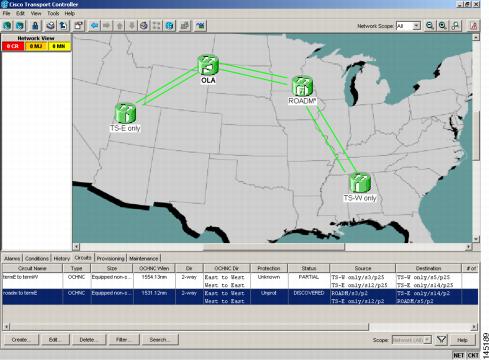Select the ROADM node icon on map

(302, 86)
